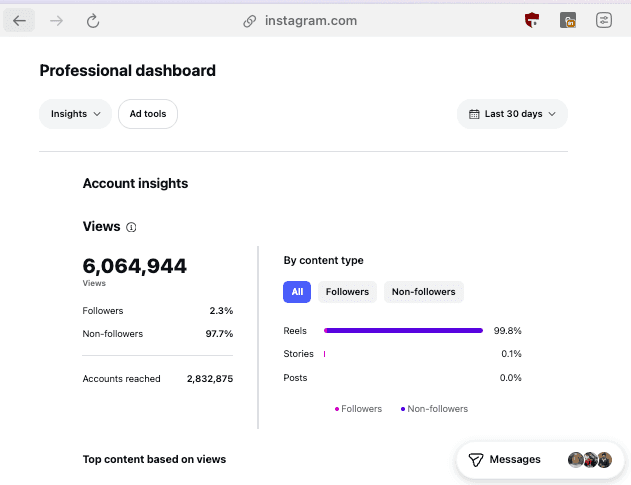Image resolution: width=631 pixels, height=485 pixels.
Task: Go back using the browser back arrow
Action: coord(19,21)
